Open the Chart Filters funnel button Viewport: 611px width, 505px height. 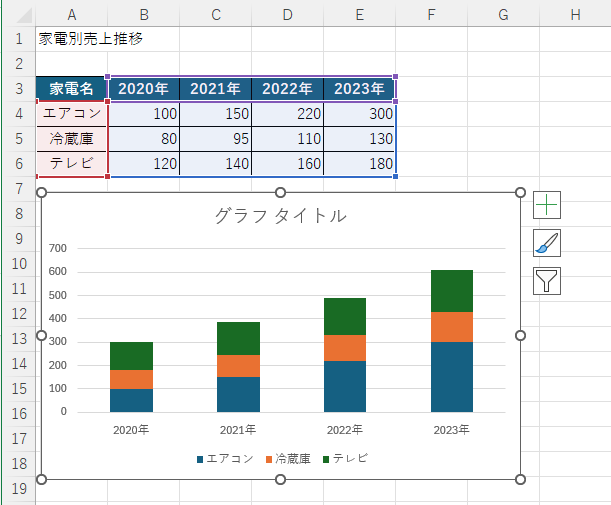click(547, 281)
